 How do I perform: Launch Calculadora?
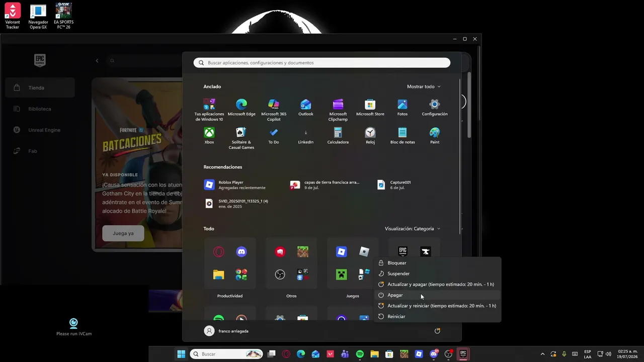338,135
